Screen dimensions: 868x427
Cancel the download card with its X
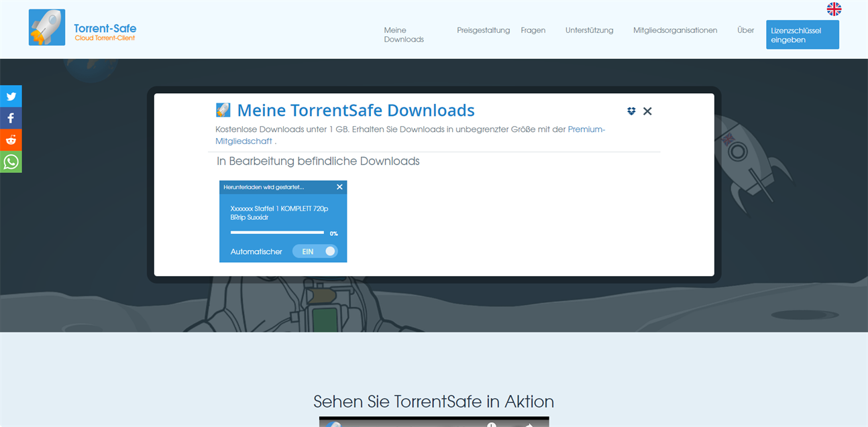click(x=339, y=187)
